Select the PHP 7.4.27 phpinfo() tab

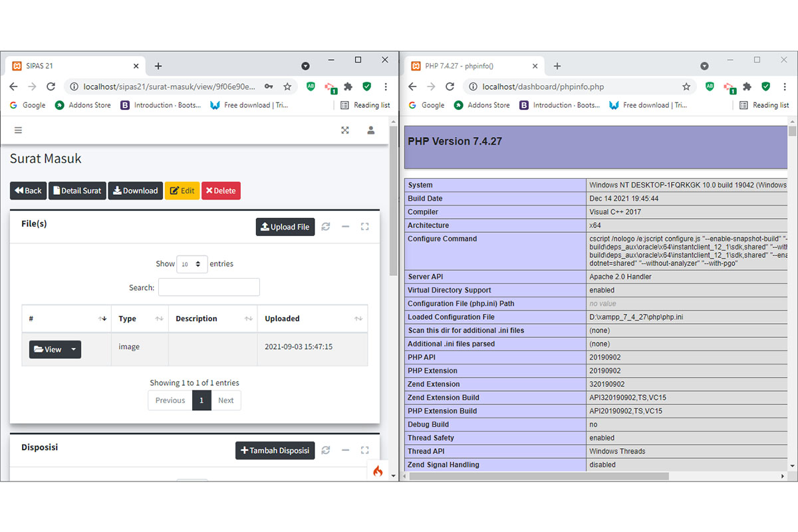click(x=472, y=66)
